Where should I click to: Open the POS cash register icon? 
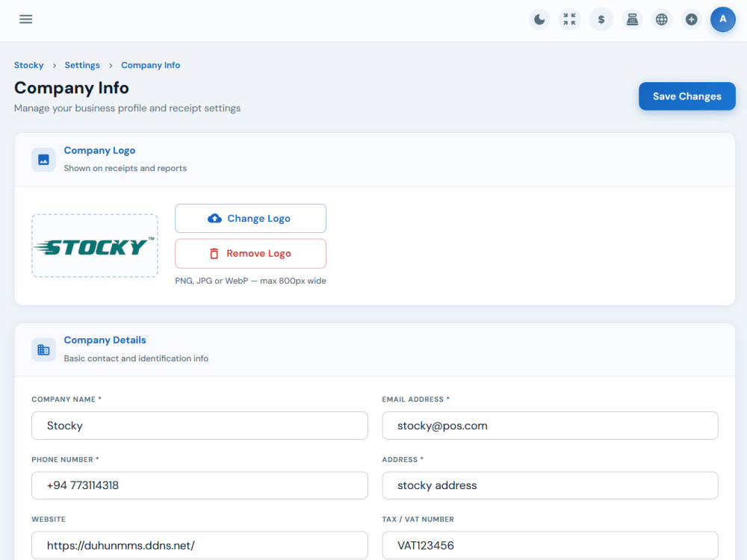632,19
